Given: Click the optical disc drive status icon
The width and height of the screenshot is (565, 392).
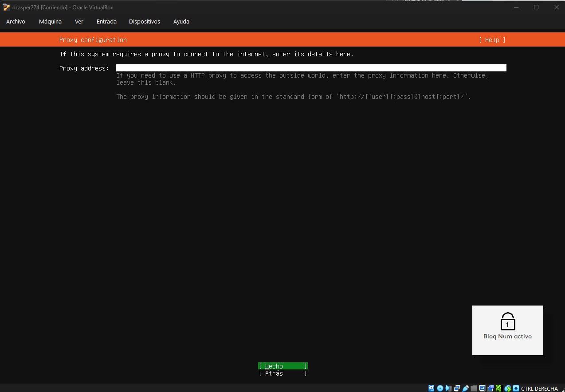Looking at the screenshot, I should click(440, 388).
